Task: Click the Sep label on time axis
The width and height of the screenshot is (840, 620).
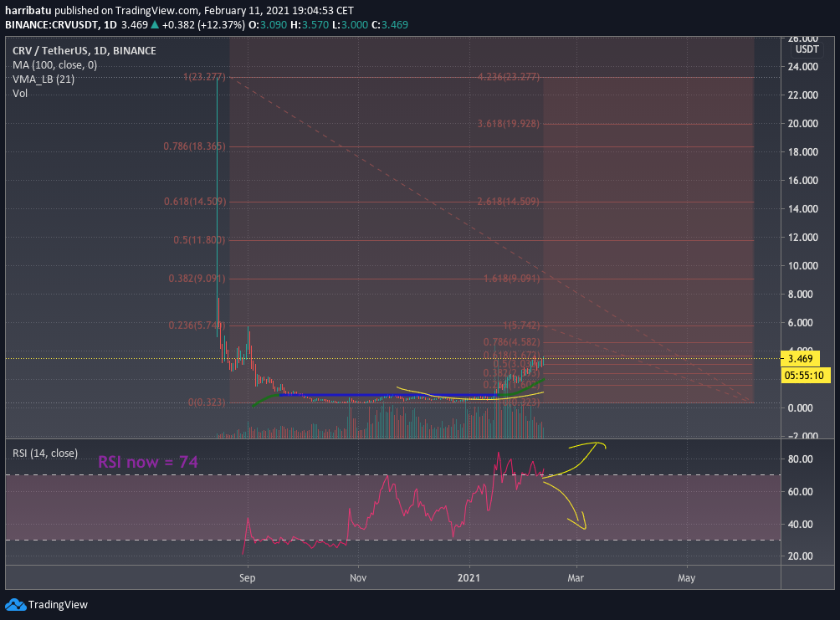Action: point(247,577)
